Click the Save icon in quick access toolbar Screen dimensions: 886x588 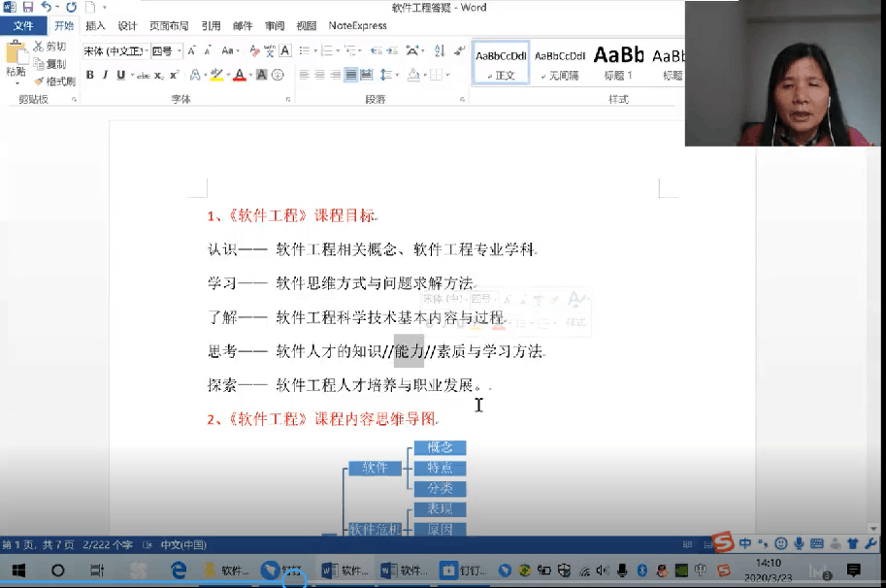pyautogui.click(x=27, y=7)
